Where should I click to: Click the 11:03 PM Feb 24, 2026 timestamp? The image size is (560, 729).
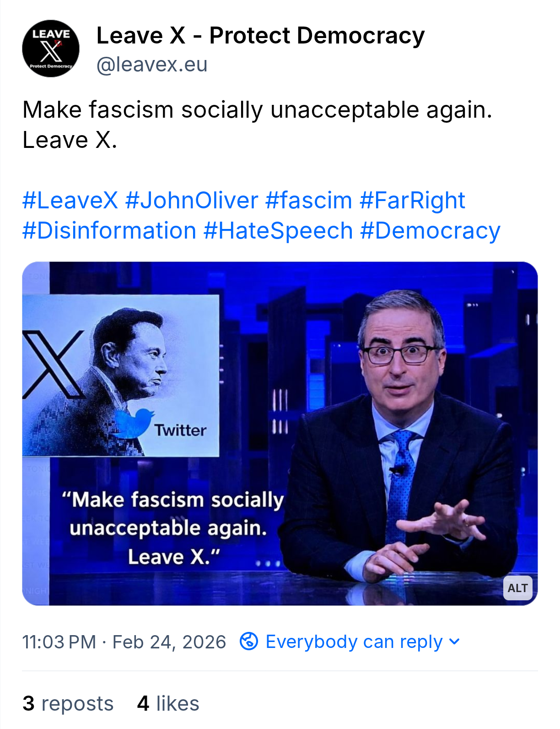(x=124, y=642)
